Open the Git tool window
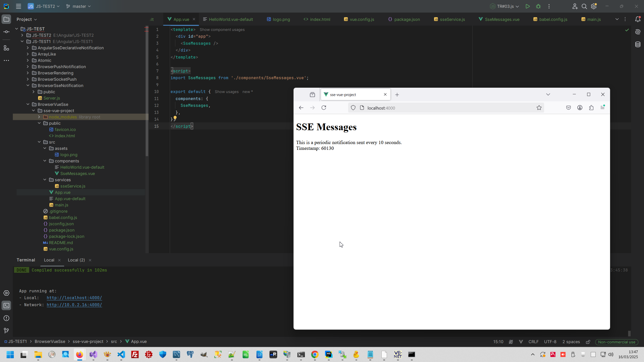The width and height of the screenshot is (644, 362). coord(7,331)
